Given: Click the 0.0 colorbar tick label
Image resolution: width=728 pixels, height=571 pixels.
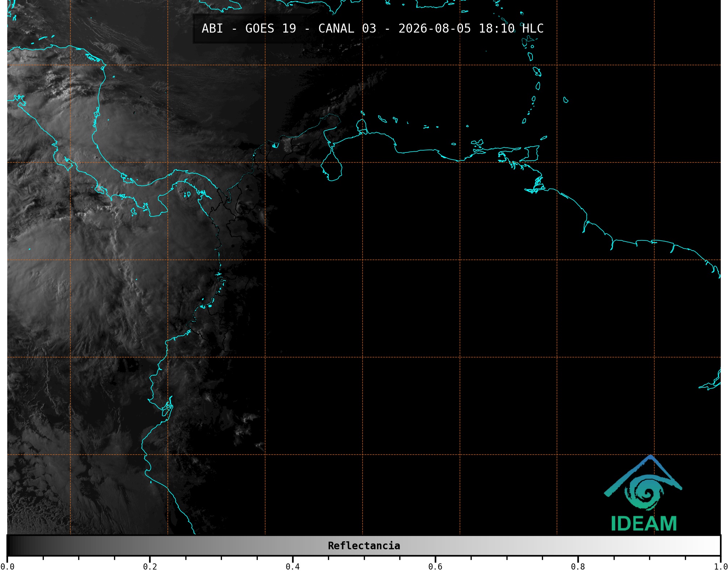Looking at the screenshot, I should (x=7, y=566).
